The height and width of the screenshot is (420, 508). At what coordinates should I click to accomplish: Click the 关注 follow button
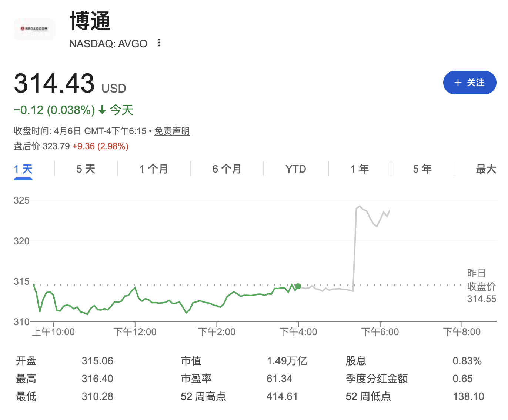tap(469, 83)
